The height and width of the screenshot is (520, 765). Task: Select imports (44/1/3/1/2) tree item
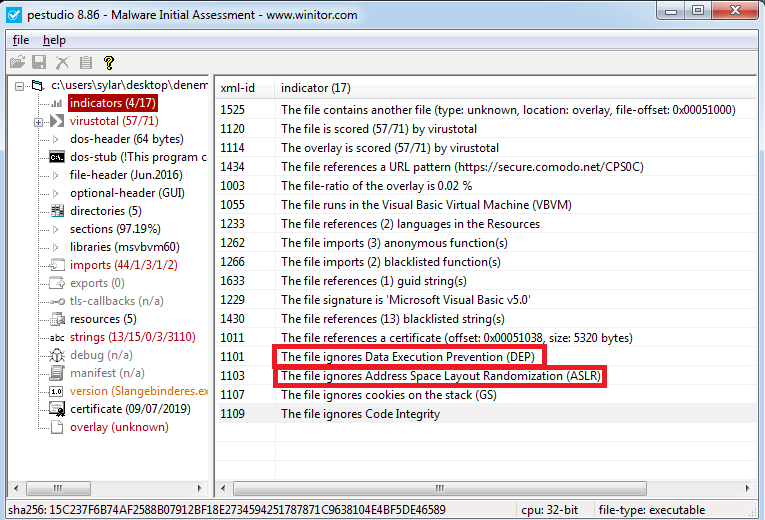pyautogui.click(x=124, y=265)
